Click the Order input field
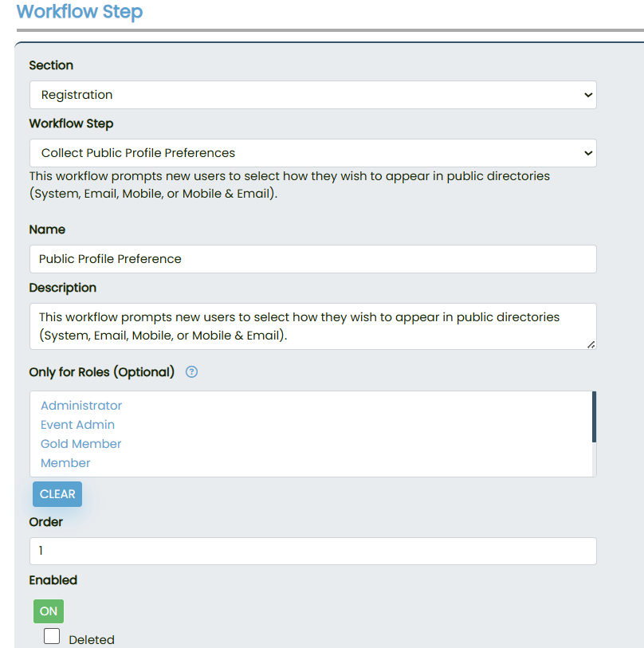The image size is (644, 648). coord(312,551)
